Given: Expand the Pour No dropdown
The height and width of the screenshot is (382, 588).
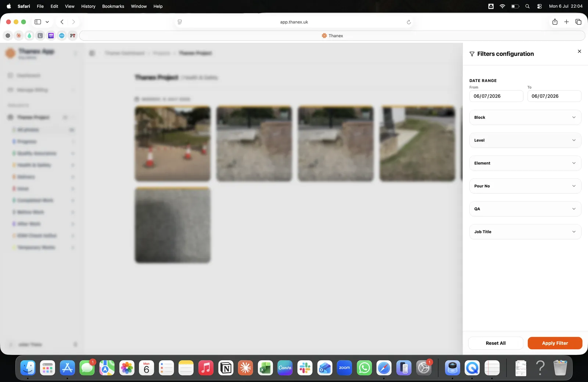Looking at the screenshot, I should coord(525,186).
